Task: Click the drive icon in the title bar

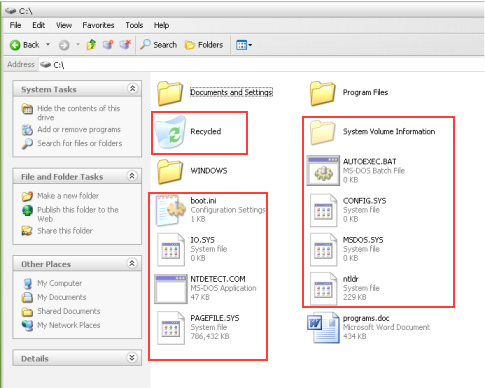Action: pyautogui.click(x=10, y=11)
